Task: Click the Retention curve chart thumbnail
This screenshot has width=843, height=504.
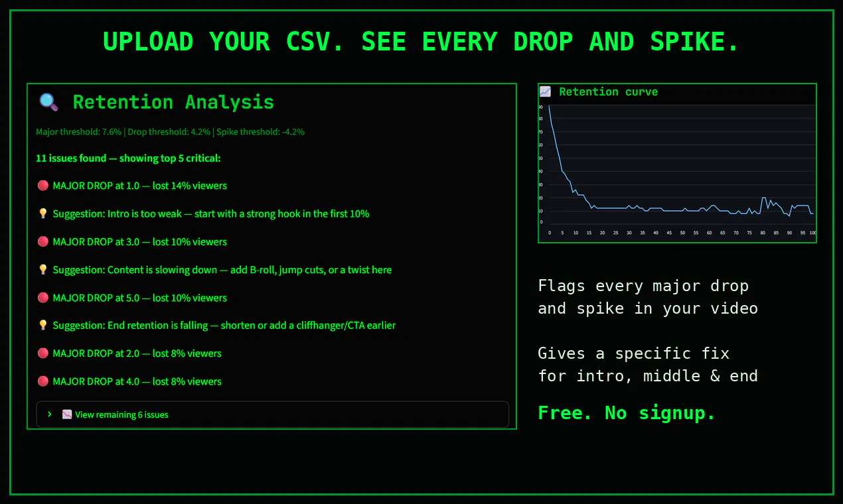Action: 677,172
